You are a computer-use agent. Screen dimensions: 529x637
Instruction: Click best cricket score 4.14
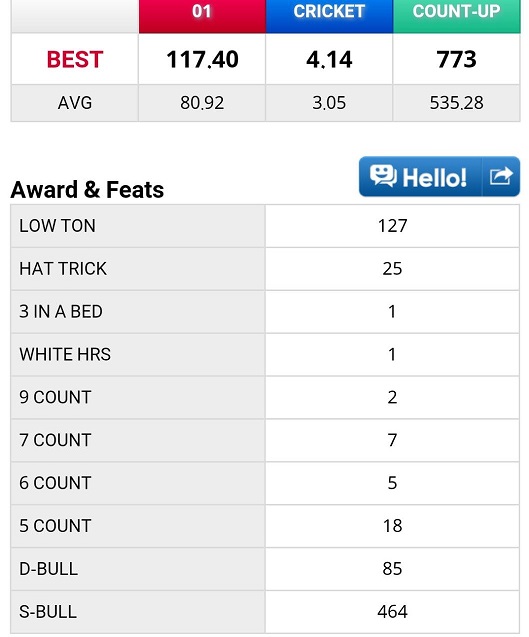[329, 59]
